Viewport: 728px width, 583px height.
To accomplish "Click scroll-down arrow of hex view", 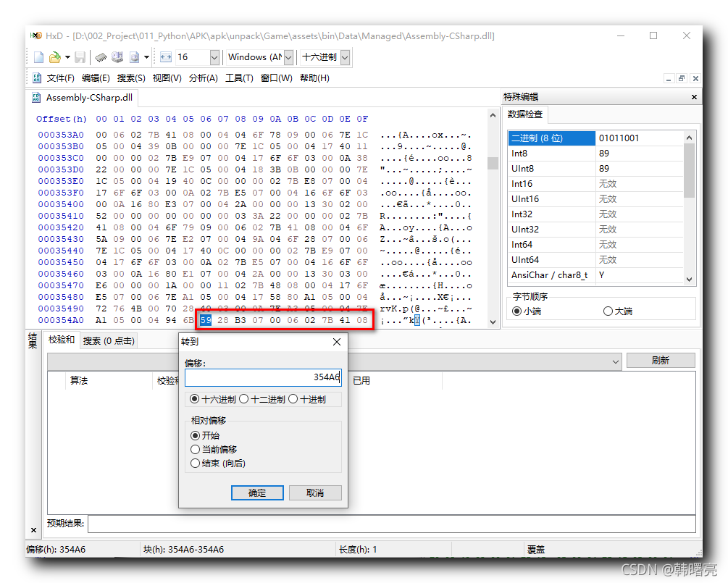I will coord(493,322).
